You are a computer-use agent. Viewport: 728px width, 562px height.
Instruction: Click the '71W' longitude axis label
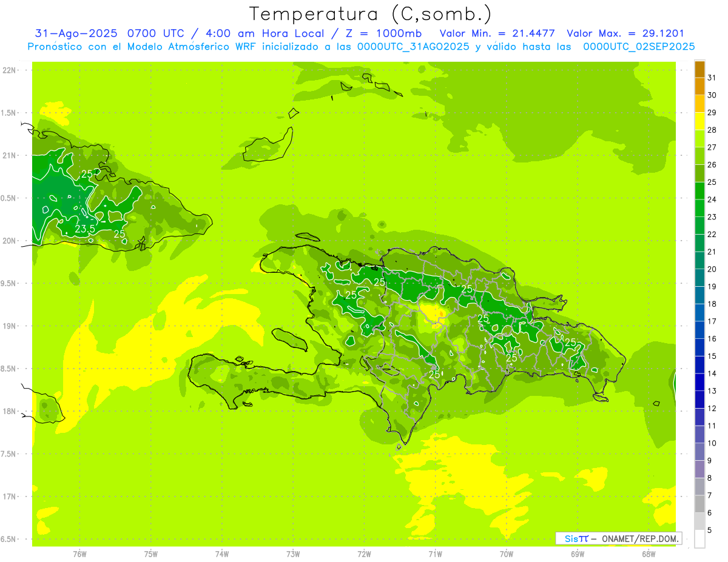point(435,554)
